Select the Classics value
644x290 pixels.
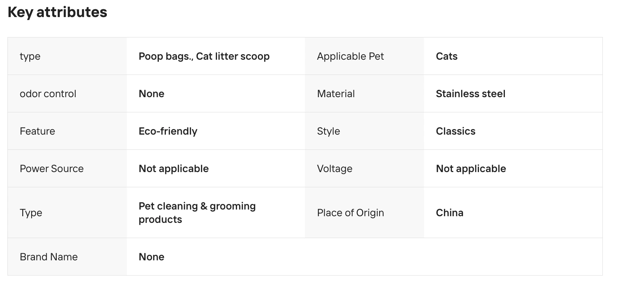coord(456,131)
